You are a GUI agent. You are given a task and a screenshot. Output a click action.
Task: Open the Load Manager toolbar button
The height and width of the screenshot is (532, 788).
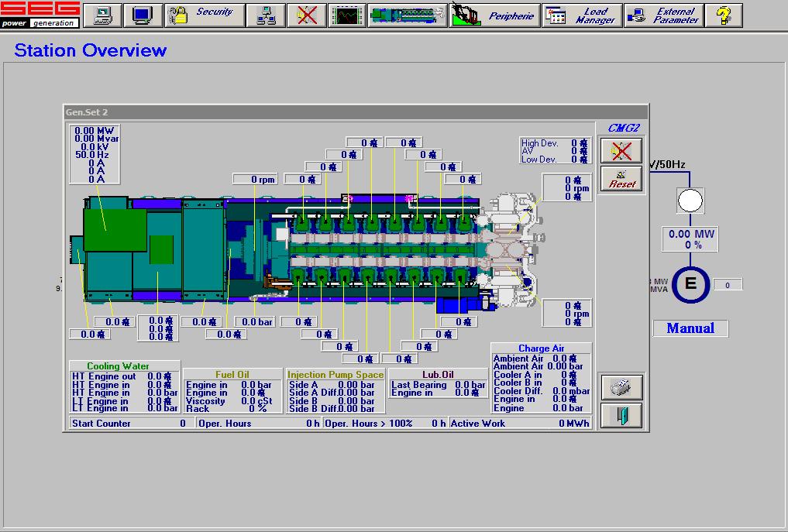pyautogui.click(x=581, y=15)
